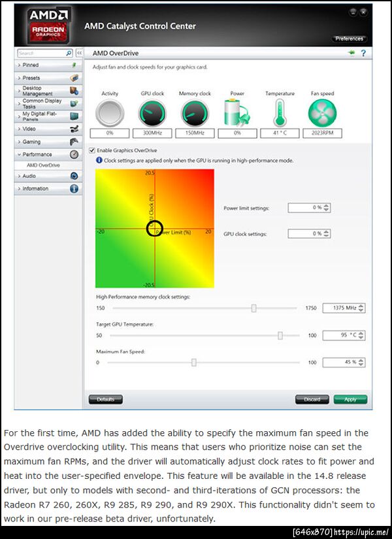This screenshot has width=392, height=539.
Task: Click the Memory clock gauge icon
Action: click(x=195, y=113)
